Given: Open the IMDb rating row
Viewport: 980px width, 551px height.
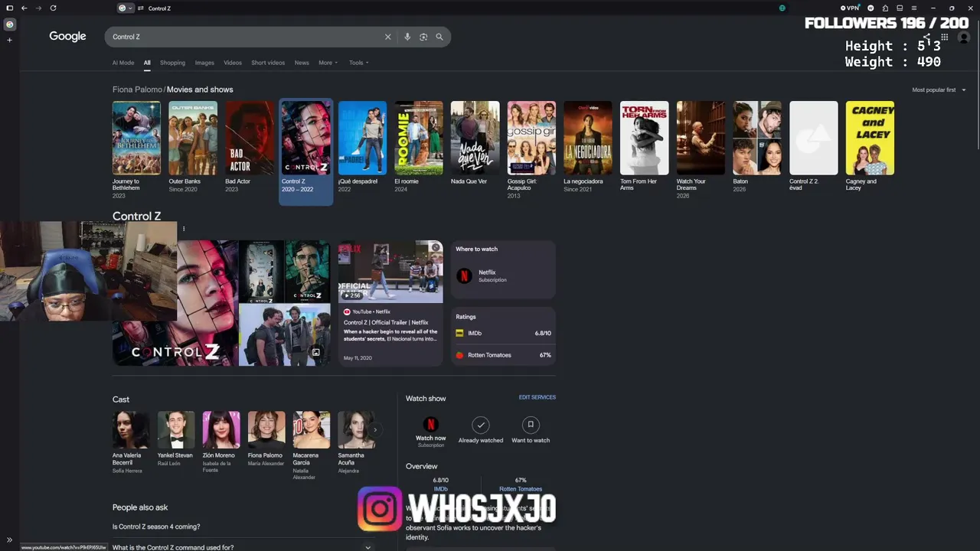Looking at the screenshot, I should [503, 333].
